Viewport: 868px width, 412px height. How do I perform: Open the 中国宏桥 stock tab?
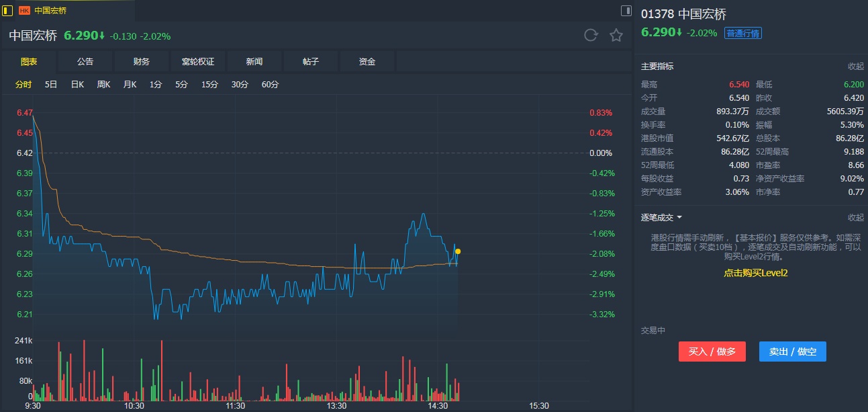click(x=50, y=11)
